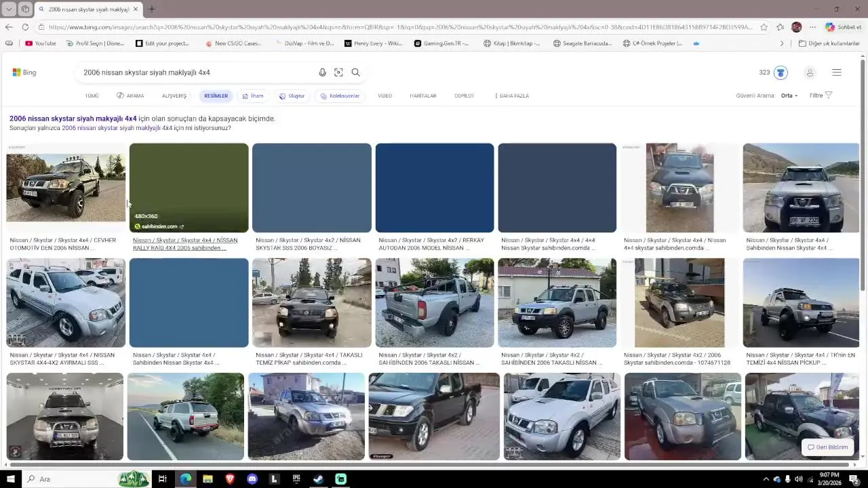This screenshot has width=868, height=488.
Task: Expand DAHA FAZLA menu
Action: pos(512,96)
